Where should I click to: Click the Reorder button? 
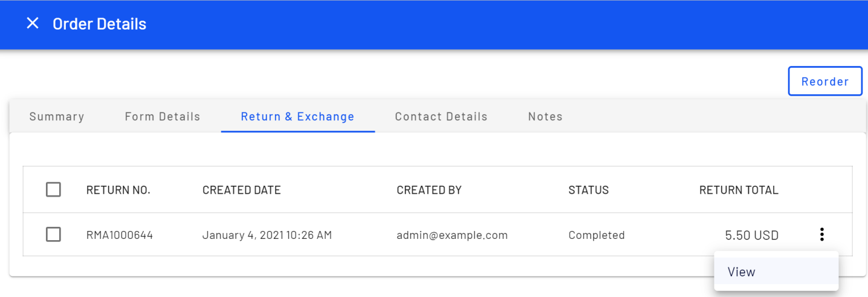(824, 81)
